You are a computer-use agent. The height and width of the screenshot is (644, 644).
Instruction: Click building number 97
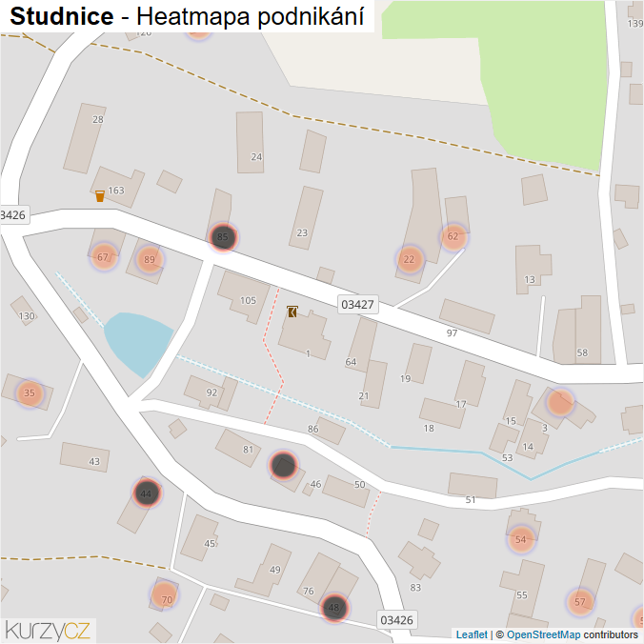pyautogui.click(x=452, y=333)
